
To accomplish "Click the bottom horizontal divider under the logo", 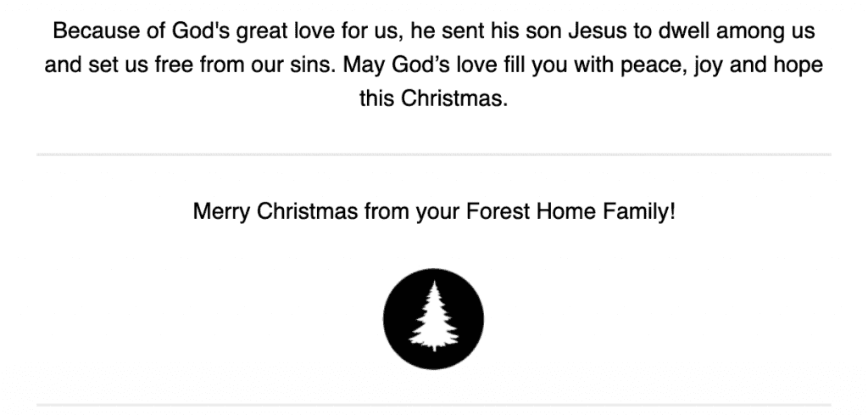I will [434, 405].
